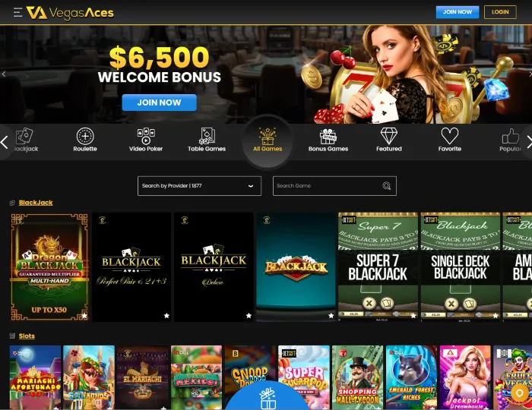Click the LOGIN button
This screenshot has height=410, width=532.
500,12
